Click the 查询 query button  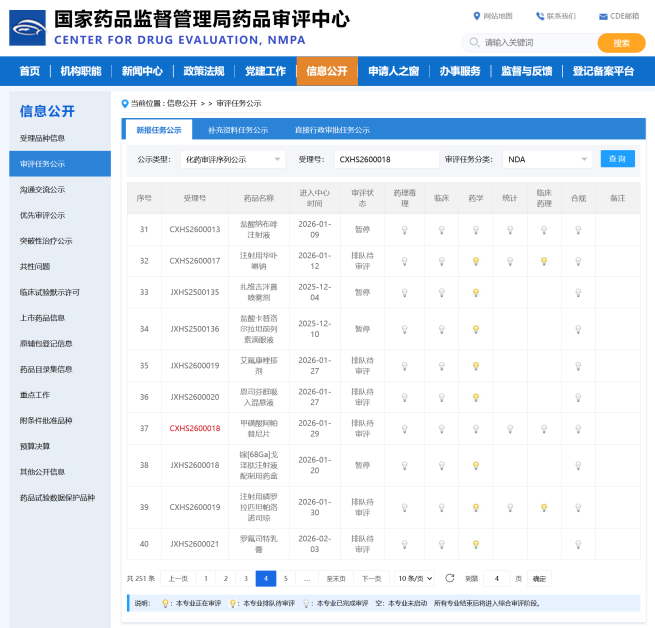pyautogui.click(x=617, y=159)
